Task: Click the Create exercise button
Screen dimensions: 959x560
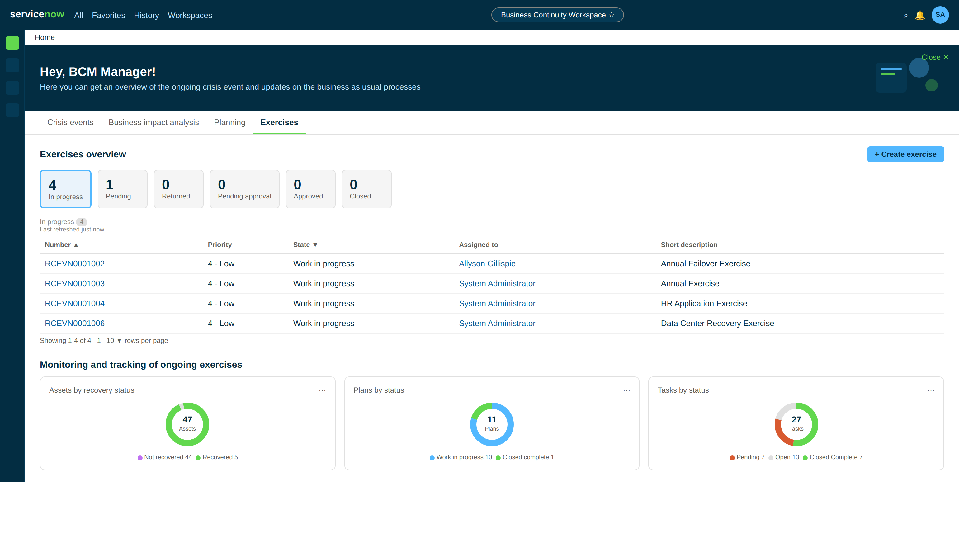Action: (905, 154)
